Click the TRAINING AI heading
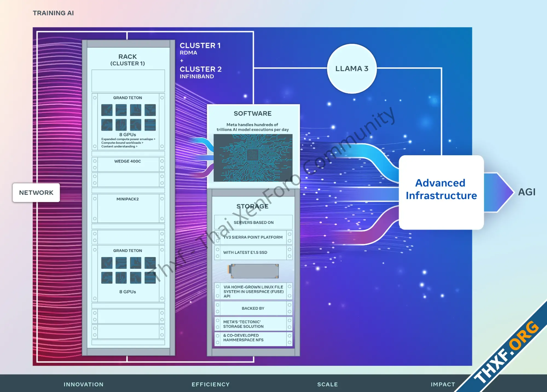 [53, 13]
